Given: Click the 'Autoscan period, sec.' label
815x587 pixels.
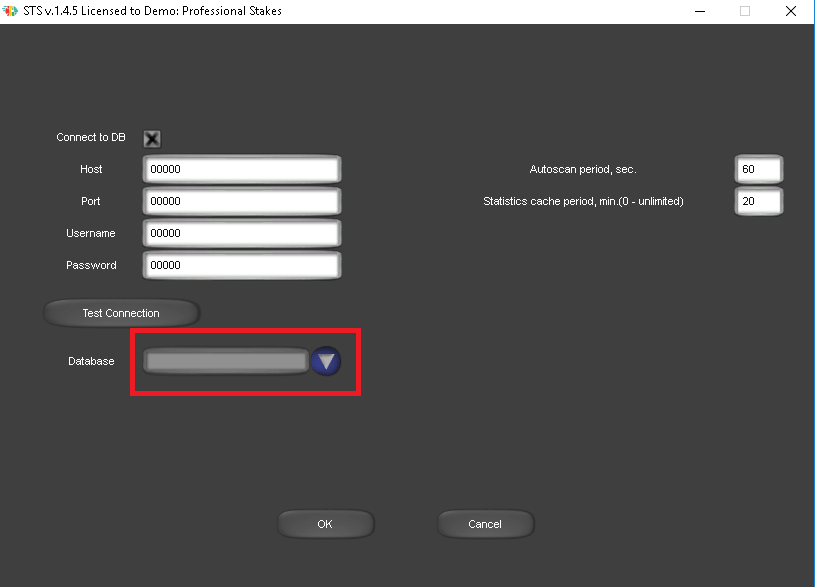Looking at the screenshot, I should point(583,169).
